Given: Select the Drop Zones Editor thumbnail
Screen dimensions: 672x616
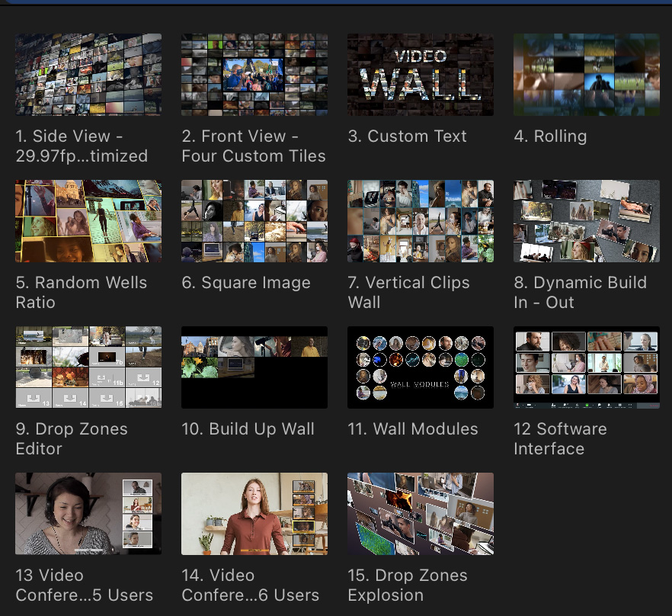Looking at the screenshot, I should pos(88,367).
